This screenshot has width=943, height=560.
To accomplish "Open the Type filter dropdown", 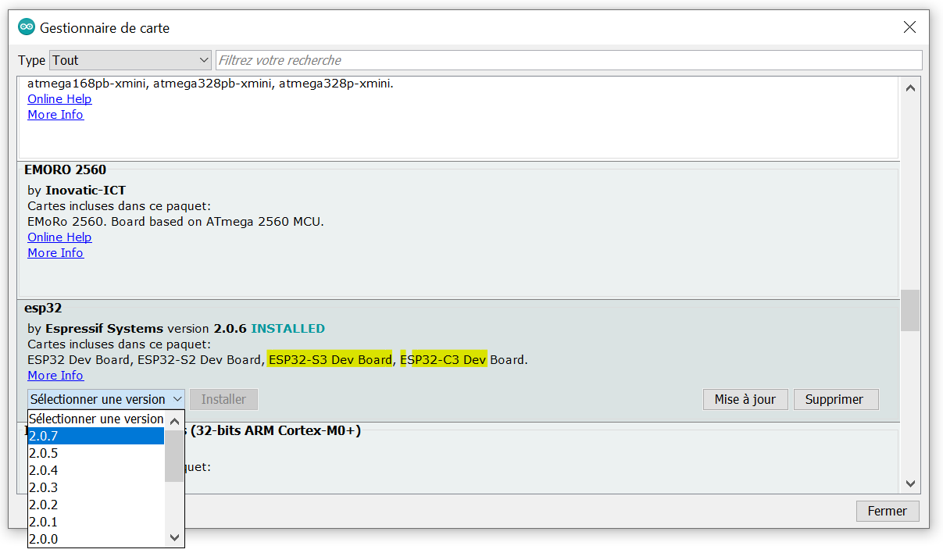I will 130,60.
